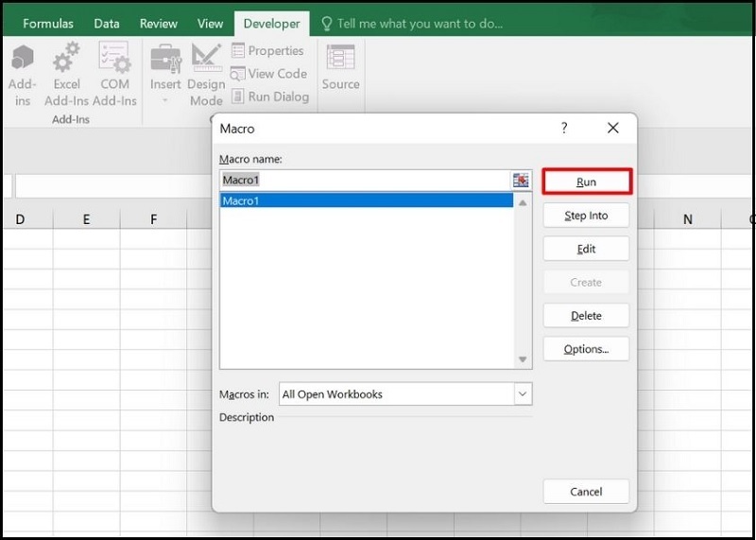
Task: Click the Excel Add-ins gear icon
Action: pyautogui.click(x=66, y=59)
